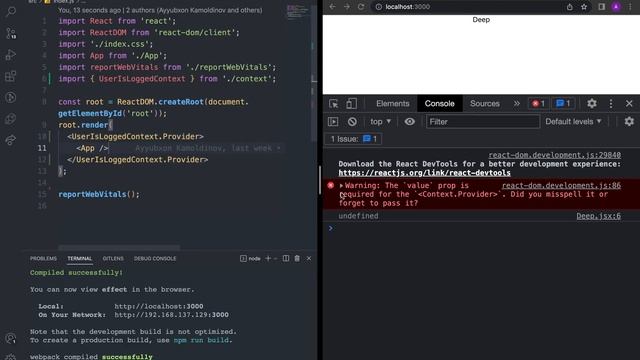Open DevTools customize three-dot menu

(x=611, y=104)
